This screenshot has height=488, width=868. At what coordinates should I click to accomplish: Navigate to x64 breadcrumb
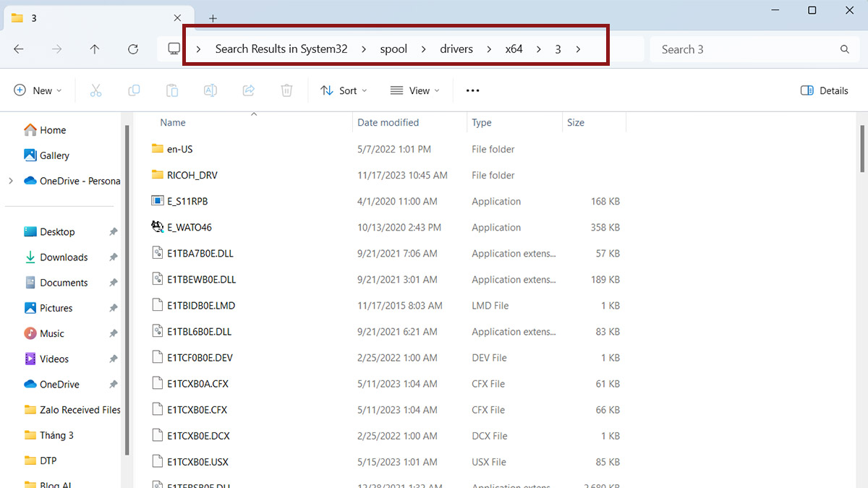point(514,49)
